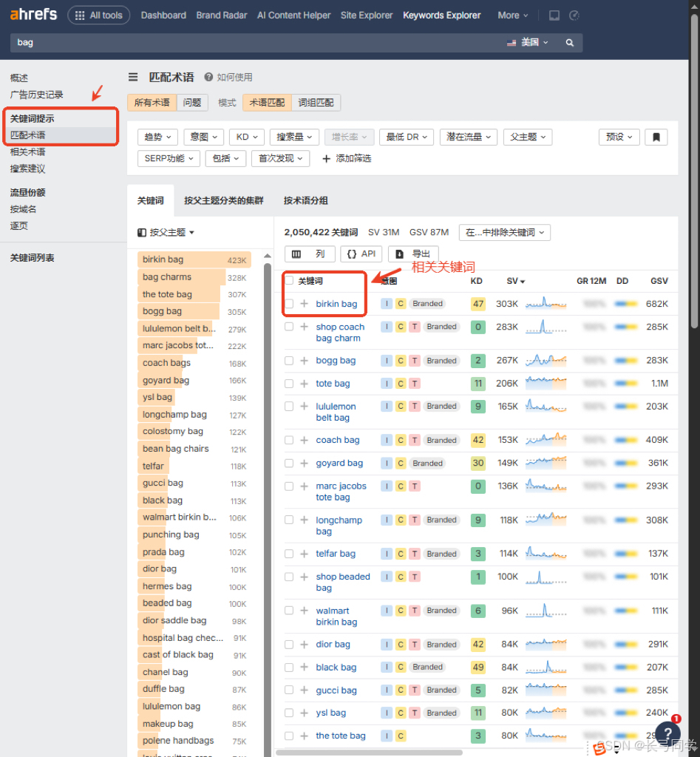Open 关键词列表 in the sidebar
The width and height of the screenshot is (700, 757).
pyautogui.click(x=33, y=258)
